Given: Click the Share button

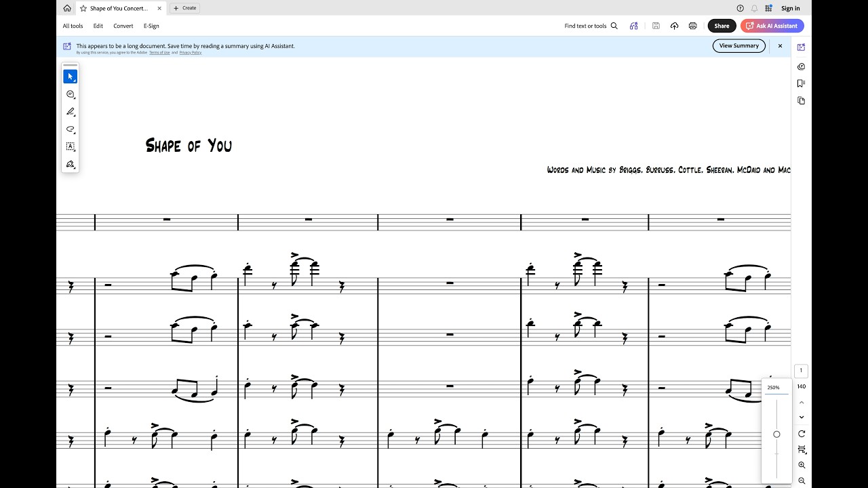Looking at the screenshot, I should coord(722,26).
